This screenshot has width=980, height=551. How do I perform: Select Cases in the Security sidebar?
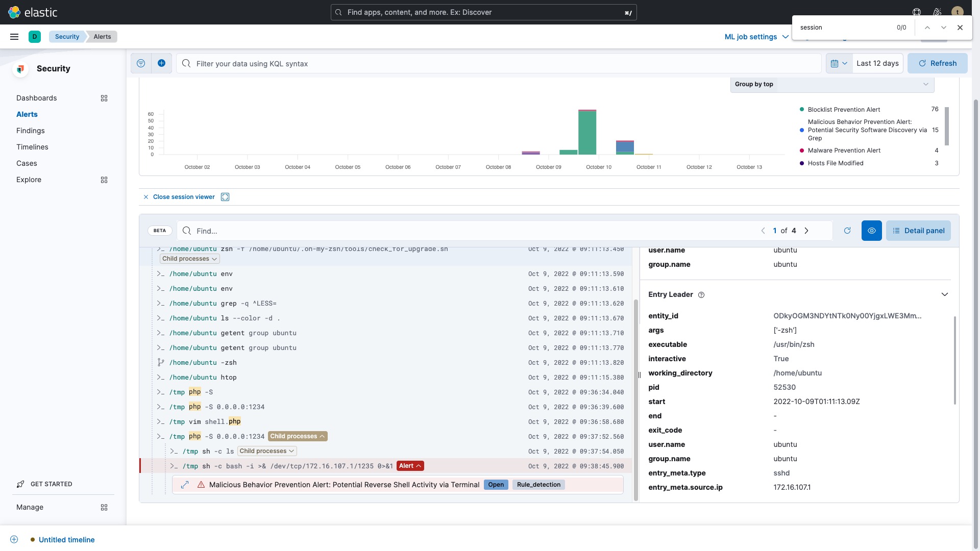pyautogui.click(x=27, y=163)
